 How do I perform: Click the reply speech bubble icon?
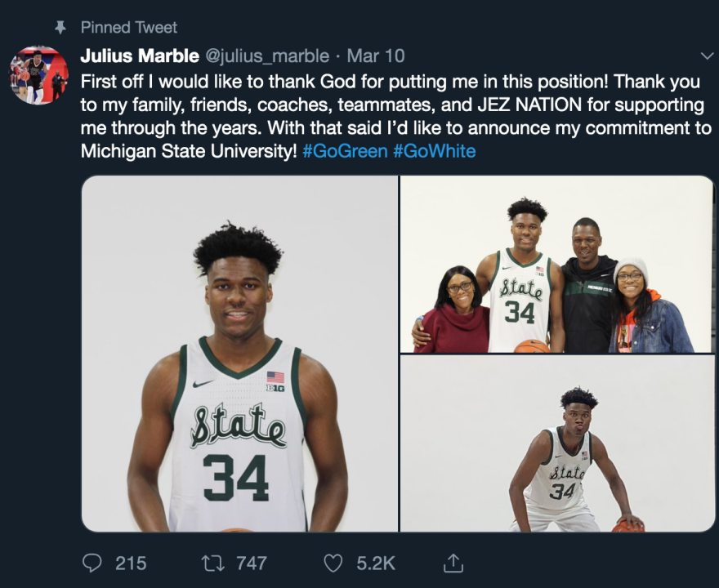click(93, 563)
